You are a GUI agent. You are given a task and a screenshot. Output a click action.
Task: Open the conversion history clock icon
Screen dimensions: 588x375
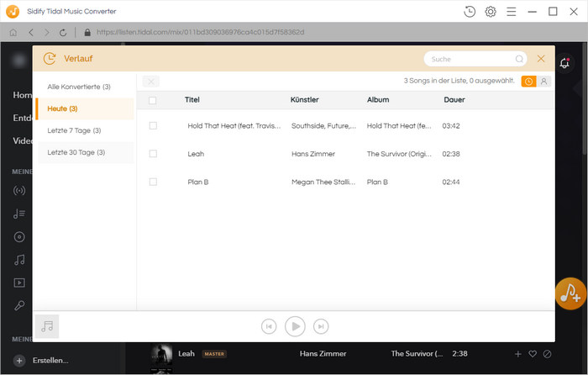470,12
